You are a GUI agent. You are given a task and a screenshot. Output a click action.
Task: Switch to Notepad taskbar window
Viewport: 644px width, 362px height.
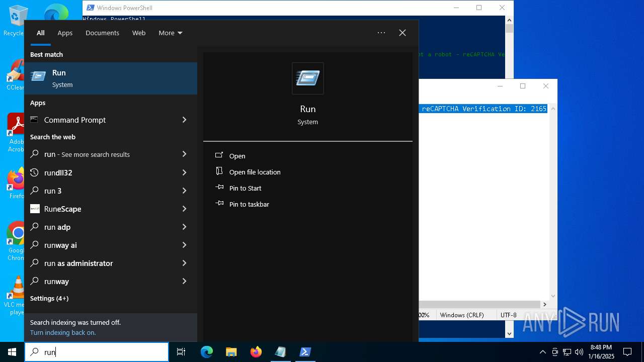(x=280, y=352)
